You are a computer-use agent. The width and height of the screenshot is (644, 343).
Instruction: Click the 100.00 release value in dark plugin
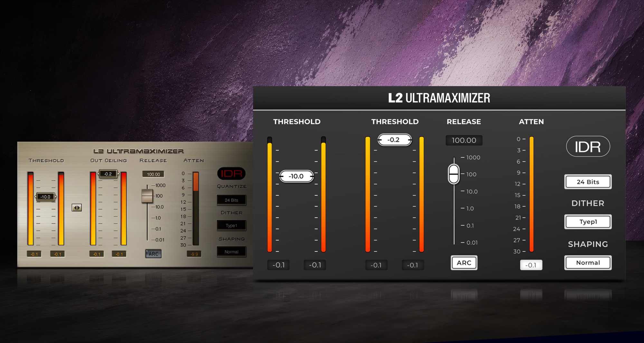(x=464, y=140)
